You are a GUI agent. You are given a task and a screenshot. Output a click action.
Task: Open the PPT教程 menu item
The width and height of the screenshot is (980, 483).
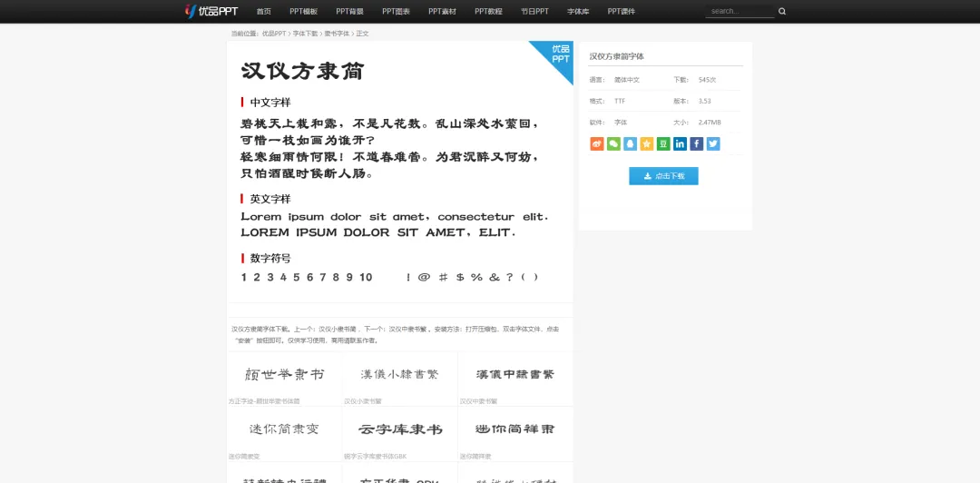tap(489, 11)
